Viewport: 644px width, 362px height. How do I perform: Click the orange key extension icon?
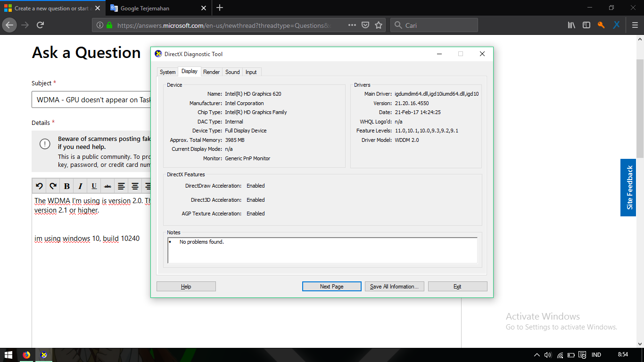point(601,25)
